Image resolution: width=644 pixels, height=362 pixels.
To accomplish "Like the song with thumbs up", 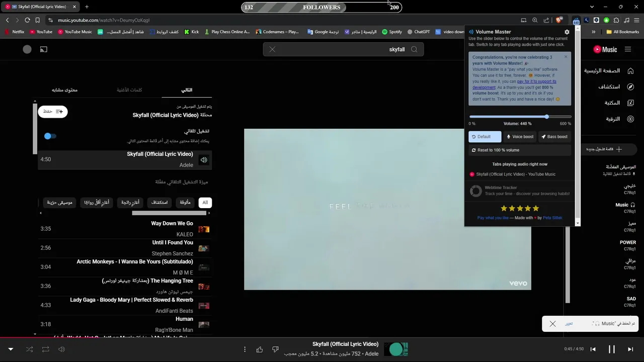I will pos(260,349).
